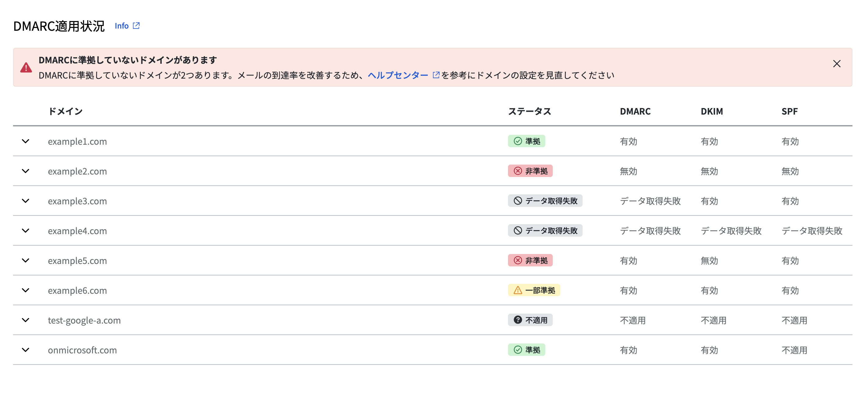Screen dimensions: 868x395
Task: Click the red warning triangle icon in the alert
Action: [x=26, y=67]
